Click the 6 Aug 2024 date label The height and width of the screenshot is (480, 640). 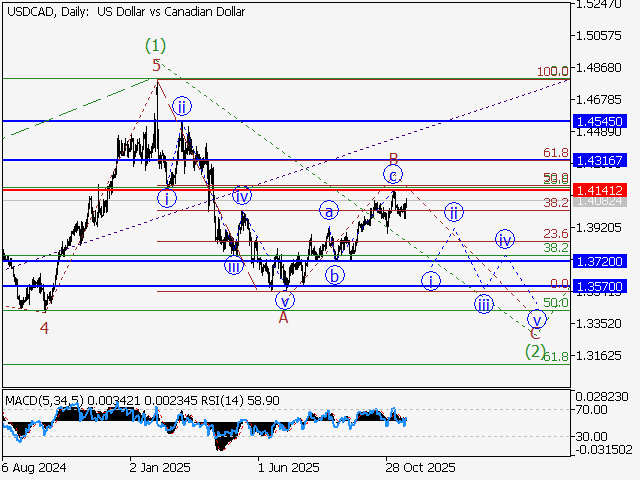coord(33,467)
